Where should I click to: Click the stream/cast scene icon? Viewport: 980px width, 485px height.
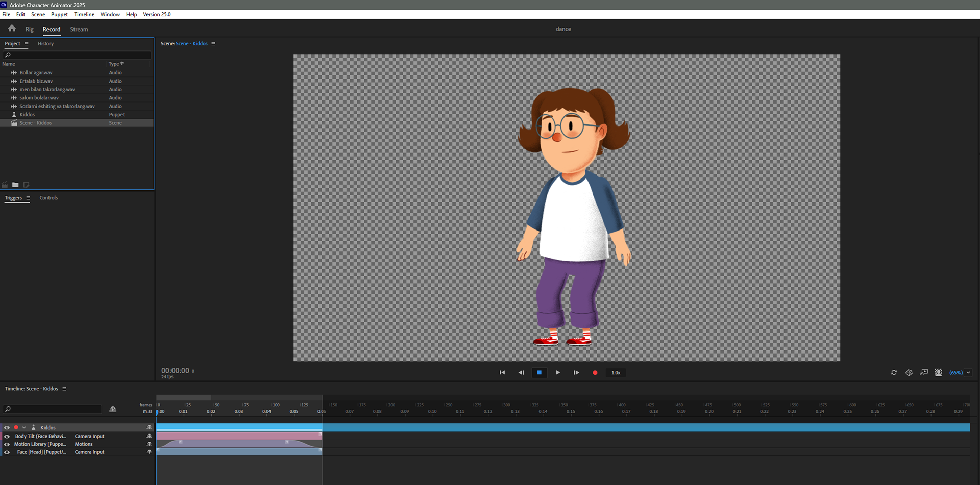tap(924, 373)
